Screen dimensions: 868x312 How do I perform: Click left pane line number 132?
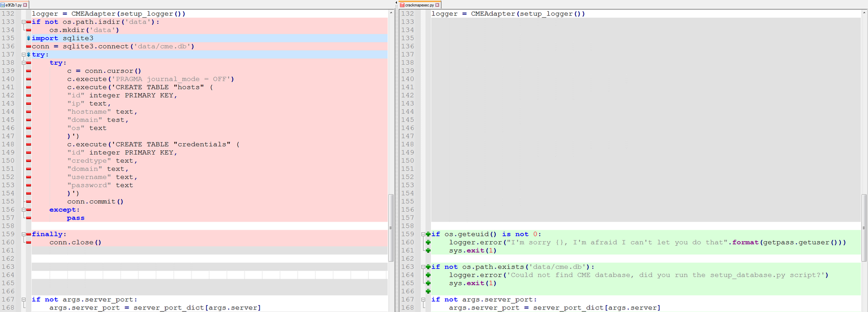[x=8, y=14]
